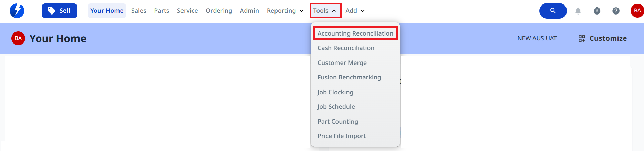The width and height of the screenshot is (644, 154).
Task: Click the Sell button
Action: click(x=59, y=11)
